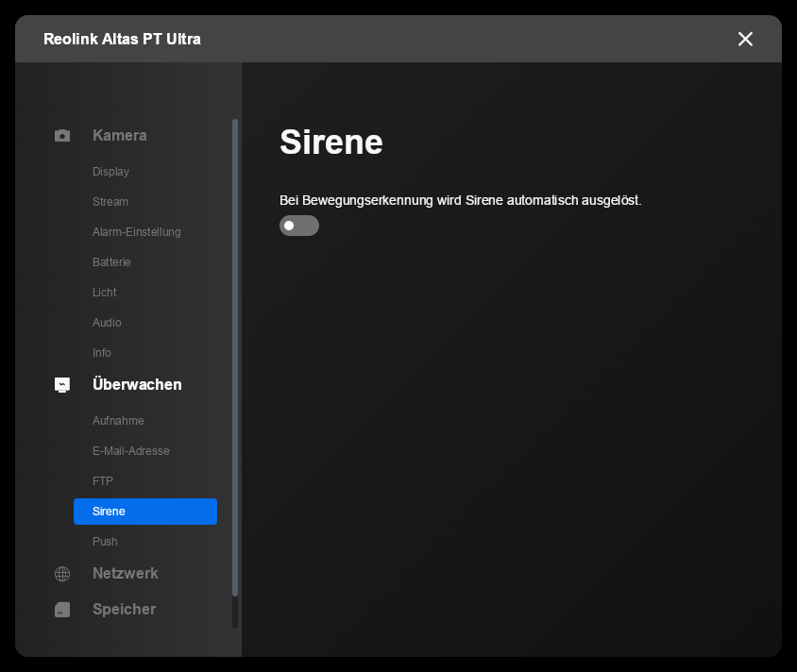
Task: Collapse the Kamera section header
Action: click(x=119, y=136)
